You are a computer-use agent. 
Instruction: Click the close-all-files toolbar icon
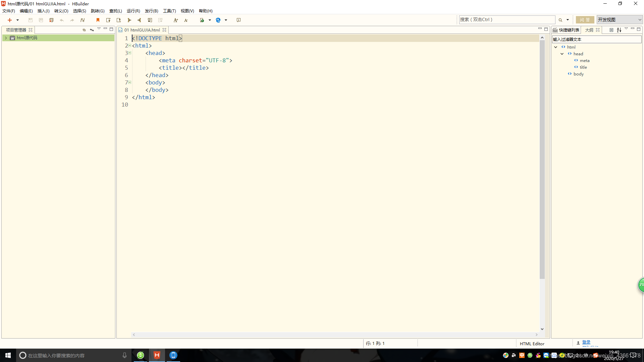51,20
